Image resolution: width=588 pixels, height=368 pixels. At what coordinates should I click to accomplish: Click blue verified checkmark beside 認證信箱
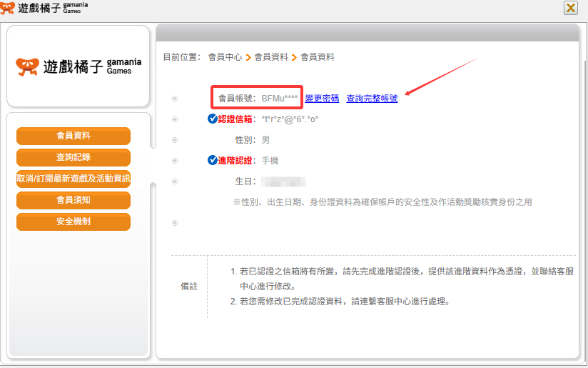[212, 119]
